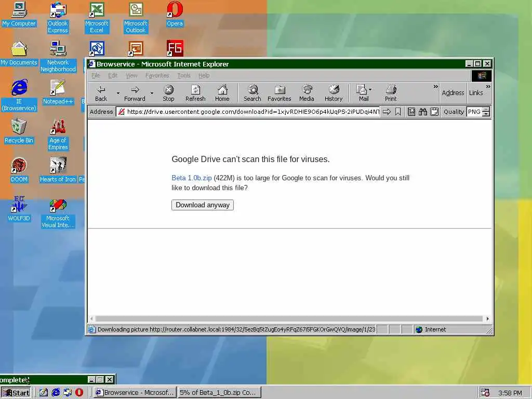Click the book icon left of the binoculars
This screenshot has width=532, height=399.
tap(411, 112)
